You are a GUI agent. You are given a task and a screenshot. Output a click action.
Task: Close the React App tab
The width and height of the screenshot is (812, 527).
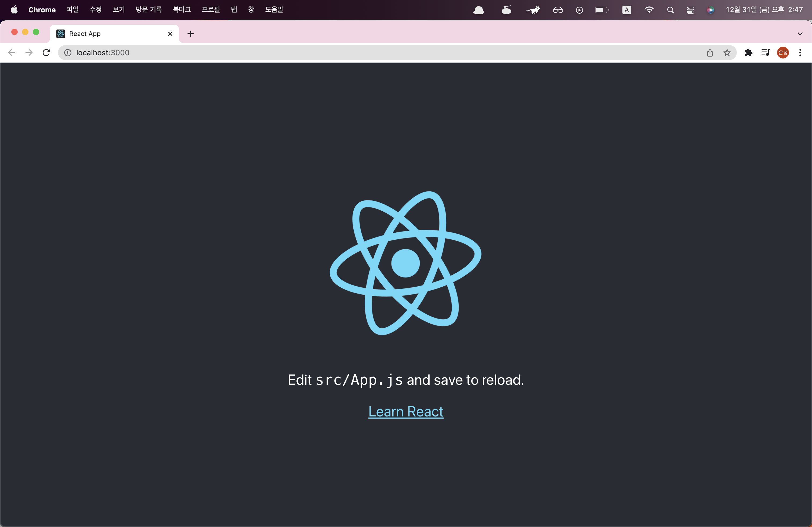[170, 34]
